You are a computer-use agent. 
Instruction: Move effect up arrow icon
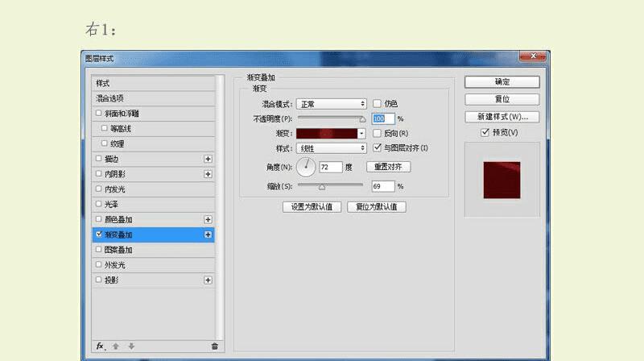(116, 346)
